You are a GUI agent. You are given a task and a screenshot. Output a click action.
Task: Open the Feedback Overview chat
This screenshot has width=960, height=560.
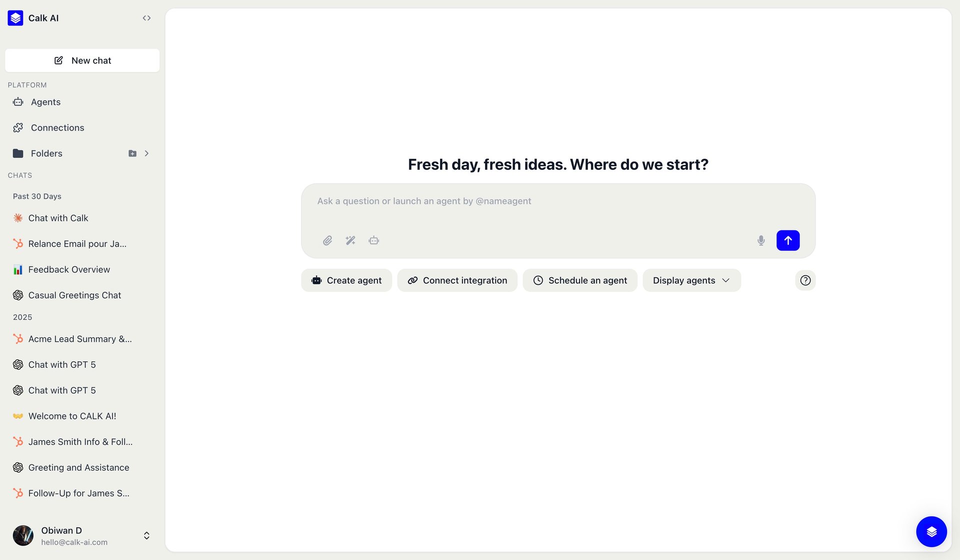pyautogui.click(x=69, y=269)
